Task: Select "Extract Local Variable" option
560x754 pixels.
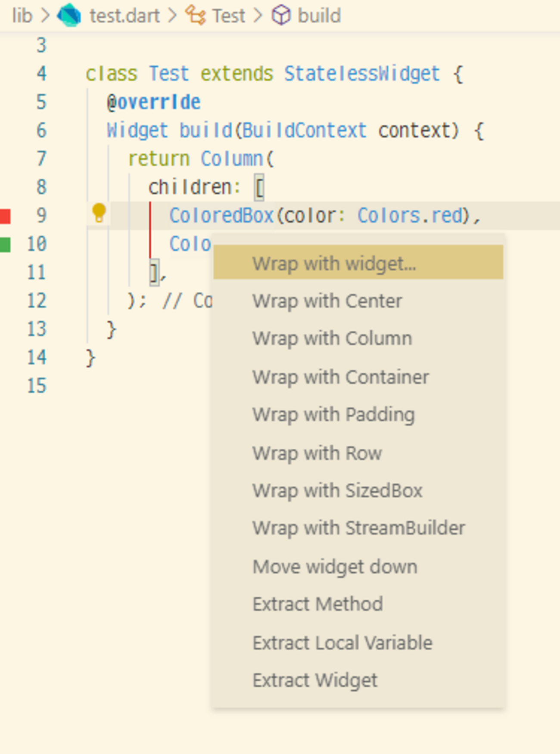Action: pos(342,642)
